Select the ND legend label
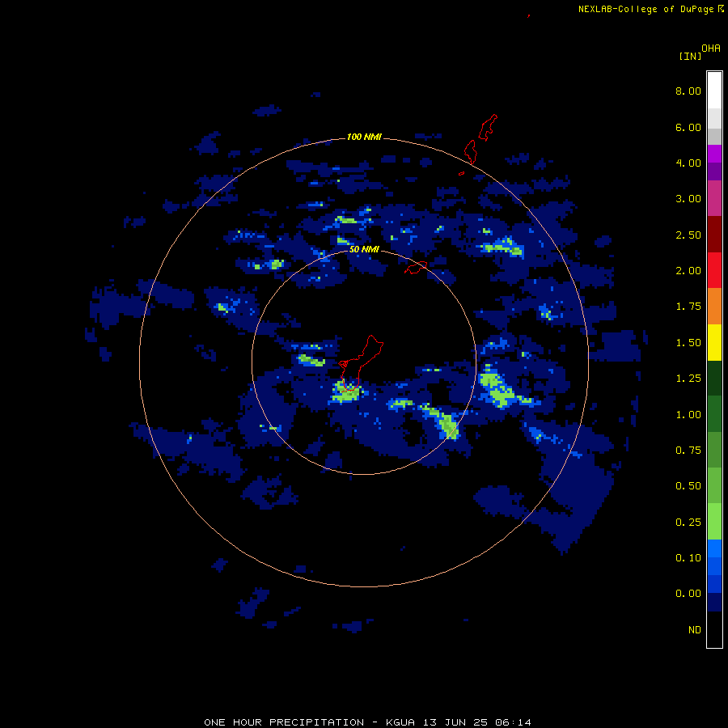The image size is (728, 728). click(x=695, y=630)
